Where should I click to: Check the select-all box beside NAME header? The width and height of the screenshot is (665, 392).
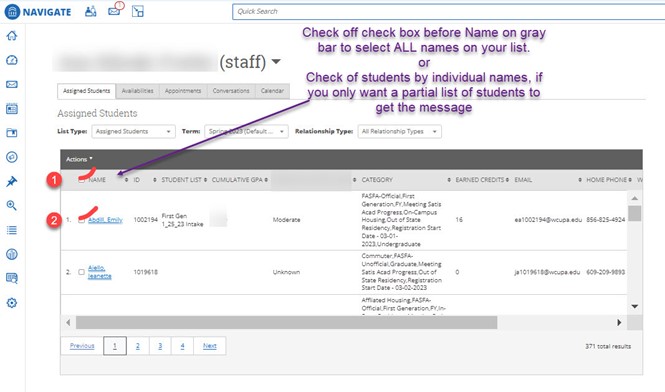pyautogui.click(x=81, y=180)
